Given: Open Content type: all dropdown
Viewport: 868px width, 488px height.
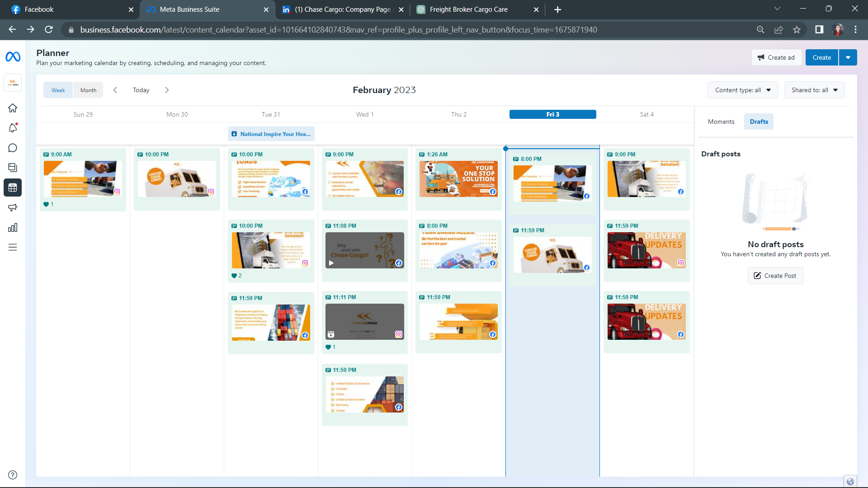Looking at the screenshot, I should pos(742,90).
